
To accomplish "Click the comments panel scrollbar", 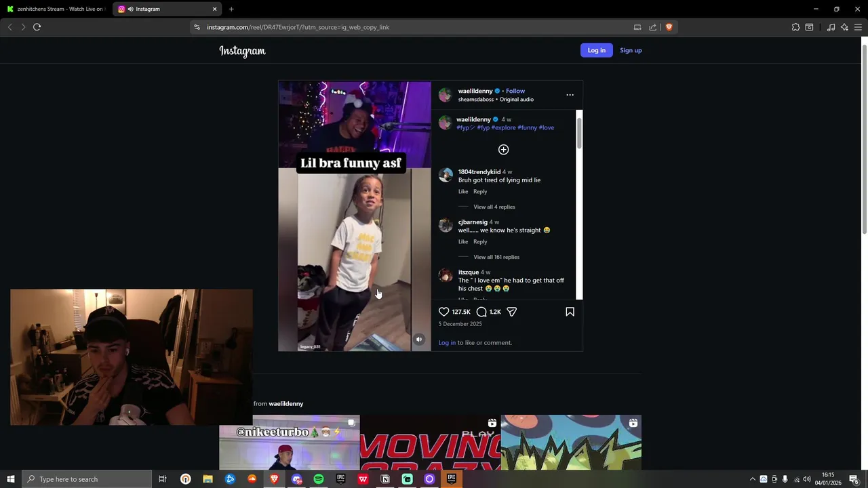I will pos(579,134).
